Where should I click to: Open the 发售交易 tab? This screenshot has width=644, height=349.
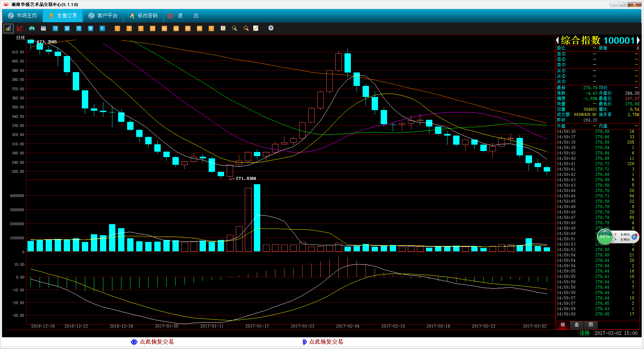63,16
